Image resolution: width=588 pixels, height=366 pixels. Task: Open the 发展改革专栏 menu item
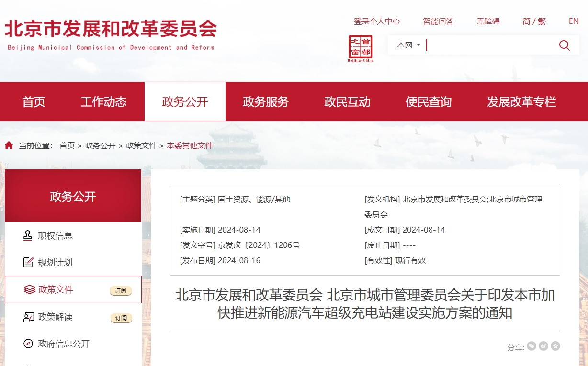(x=521, y=101)
